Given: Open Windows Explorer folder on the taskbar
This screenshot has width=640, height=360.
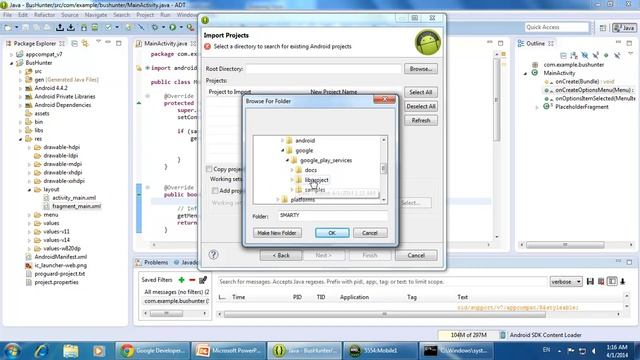Looking at the screenshot, I should click(x=70, y=351).
